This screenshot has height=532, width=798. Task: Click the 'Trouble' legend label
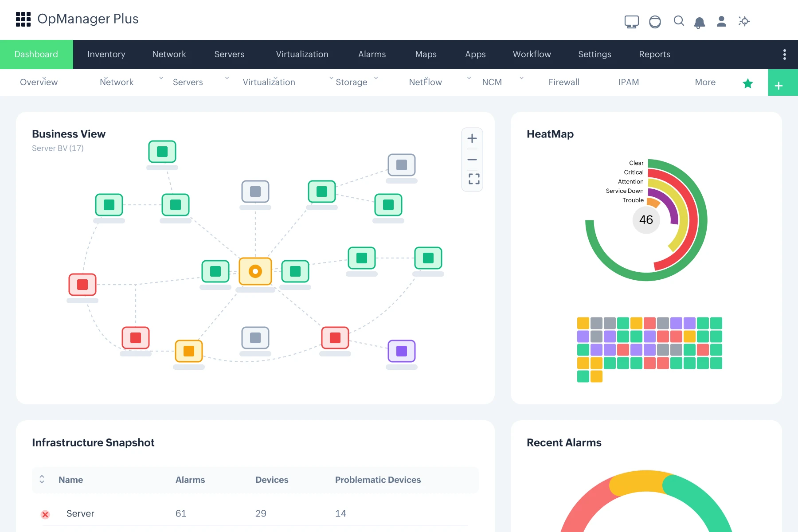633,200
